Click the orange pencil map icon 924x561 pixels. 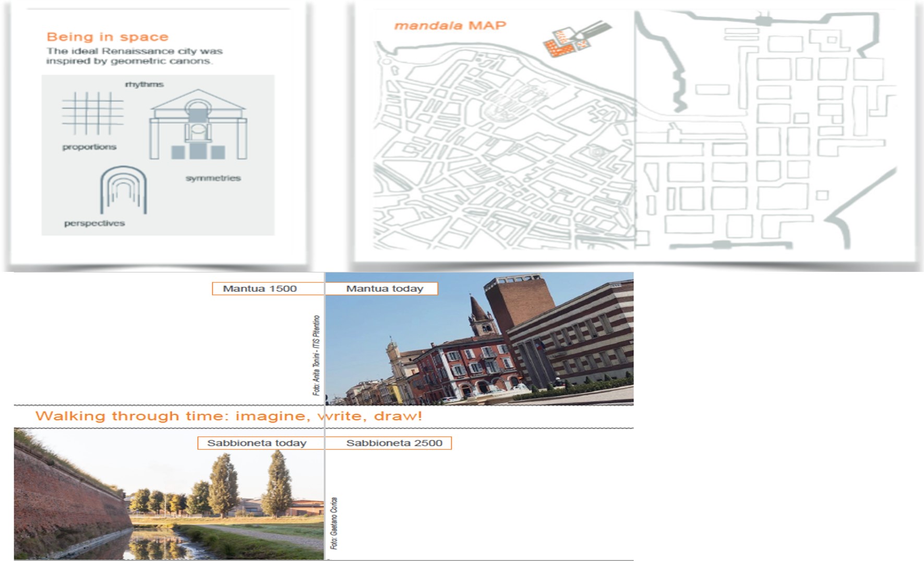pos(573,39)
